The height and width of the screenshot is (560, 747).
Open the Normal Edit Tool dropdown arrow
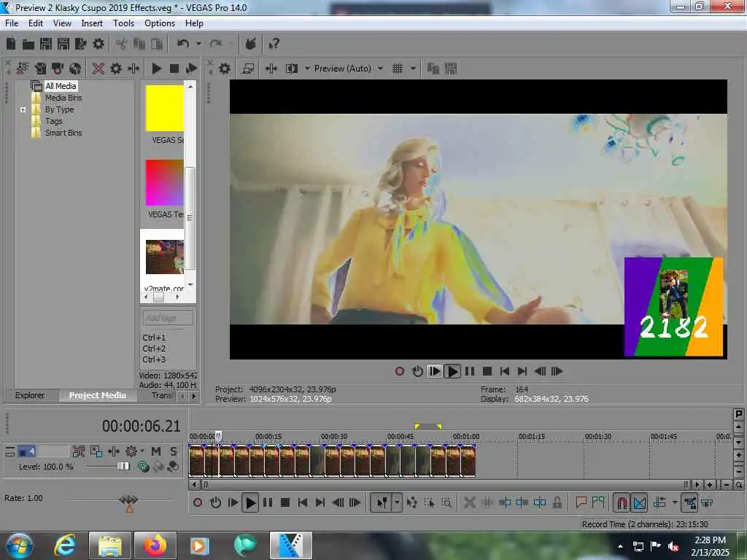(x=397, y=502)
